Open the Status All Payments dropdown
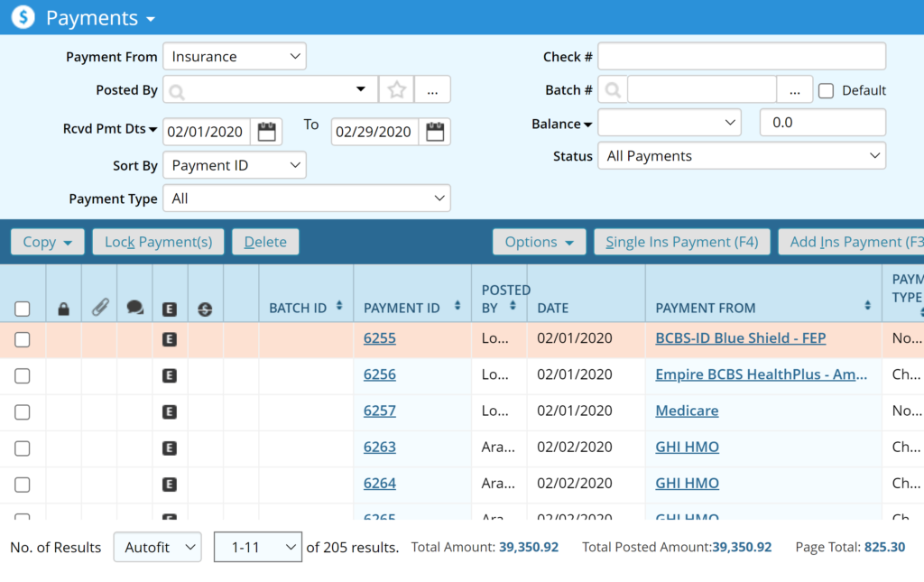The image size is (924, 582). tap(741, 156)
